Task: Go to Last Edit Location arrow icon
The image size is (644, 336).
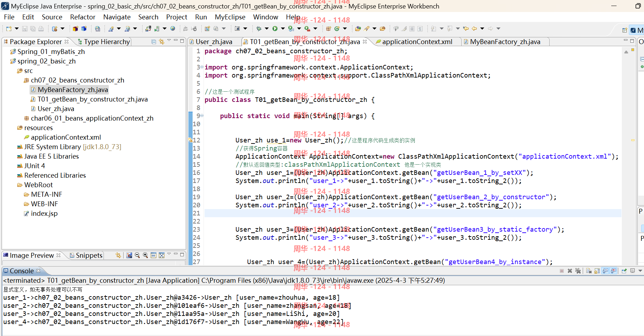Action: [x=466, y=29]
